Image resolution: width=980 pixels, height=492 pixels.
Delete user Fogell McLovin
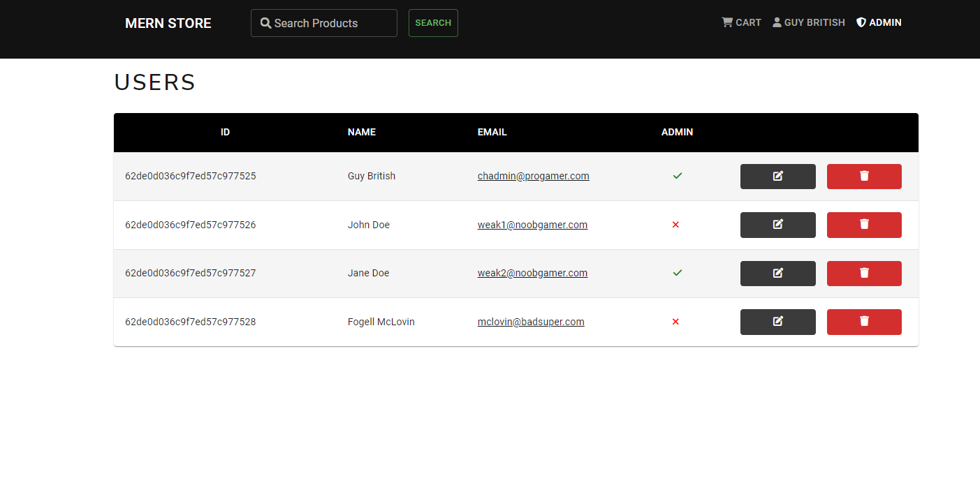[864, 322]
